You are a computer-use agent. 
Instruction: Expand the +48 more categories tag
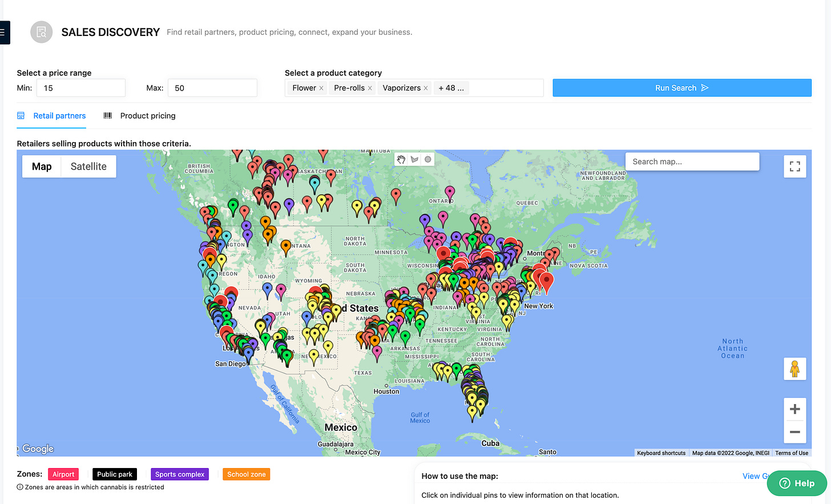(451, 88)
